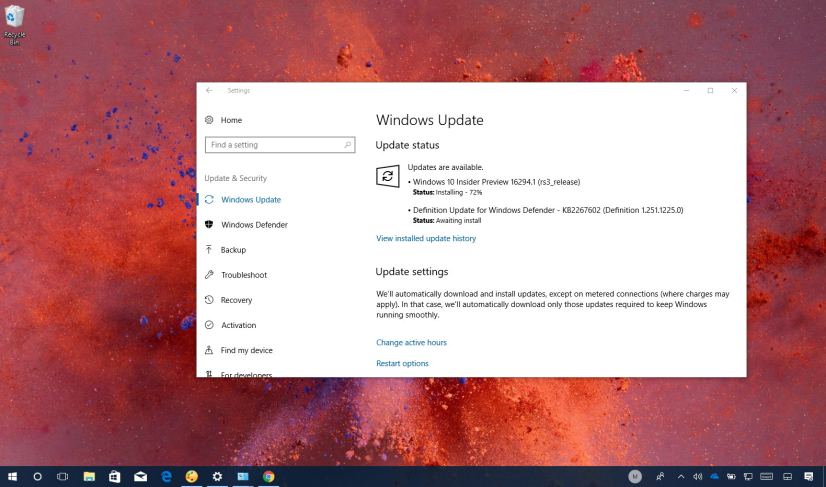Click the Windows Defender shield icon
Image resolution: width=826 pixels, height=487 pixels.
coord(209,225)
